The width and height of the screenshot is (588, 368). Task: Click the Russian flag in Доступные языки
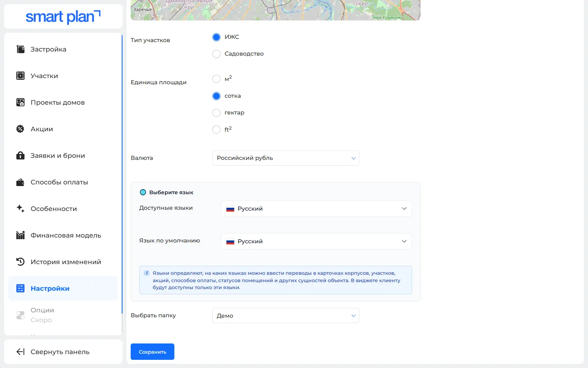(230, 209)
